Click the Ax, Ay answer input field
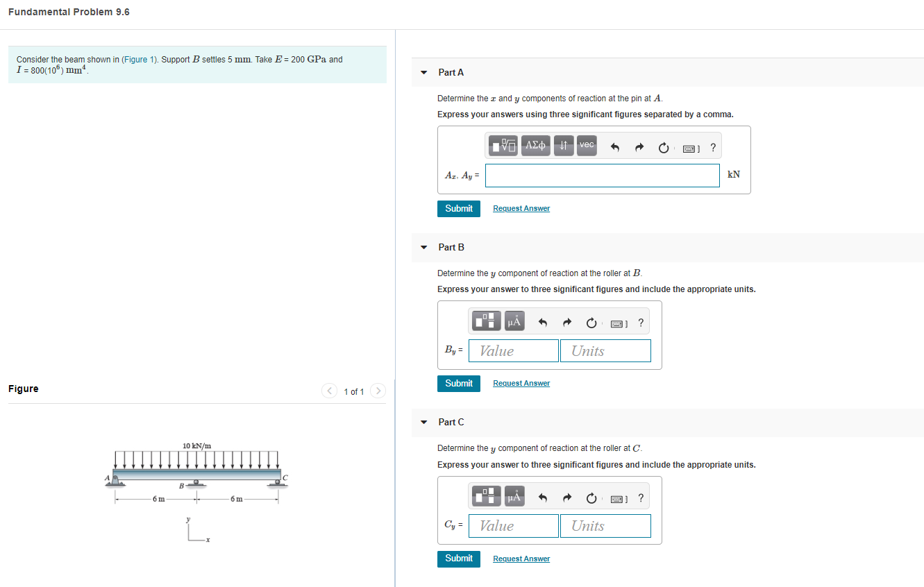This screenshot has height=587, width=924. click(x=603, y=175)
